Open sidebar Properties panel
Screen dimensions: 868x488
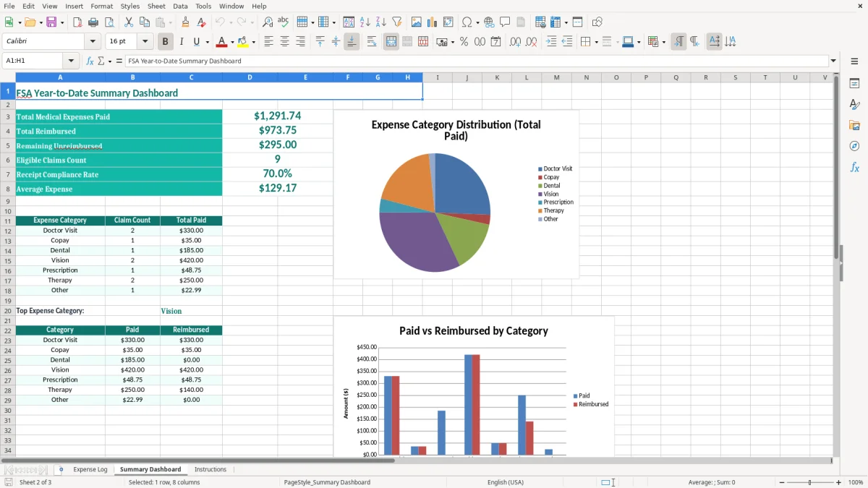[x=854, y=83]
